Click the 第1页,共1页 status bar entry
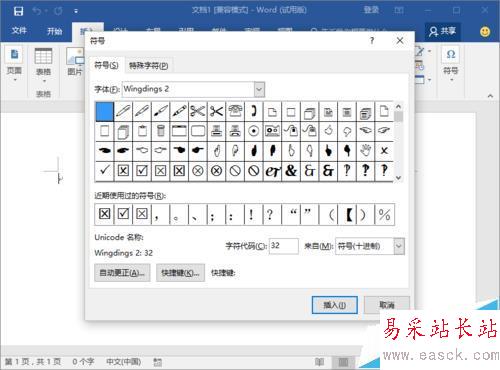 33,362
